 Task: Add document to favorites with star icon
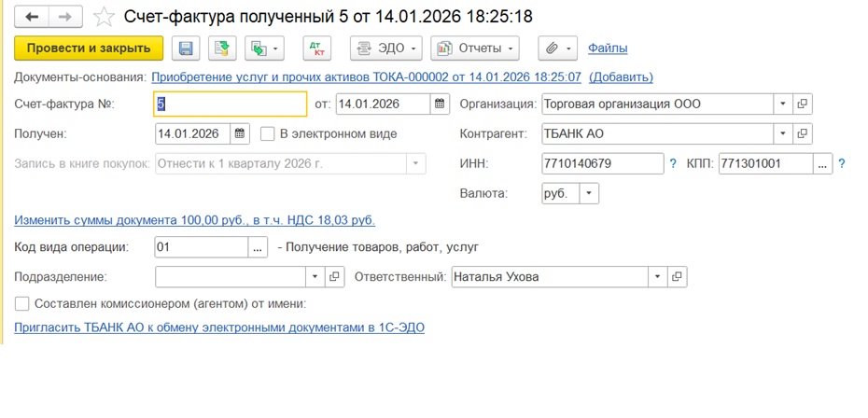105,18
